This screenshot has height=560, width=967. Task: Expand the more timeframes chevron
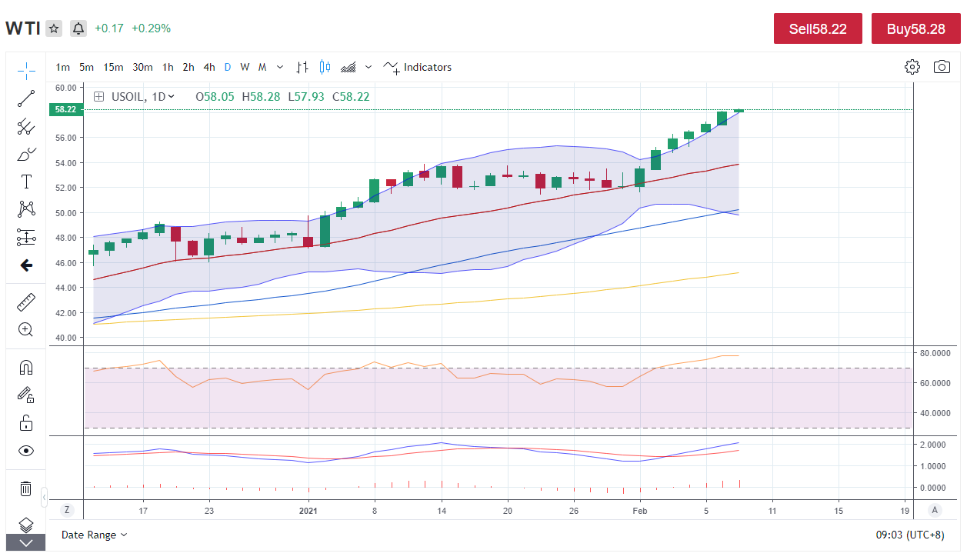point(280,67)
